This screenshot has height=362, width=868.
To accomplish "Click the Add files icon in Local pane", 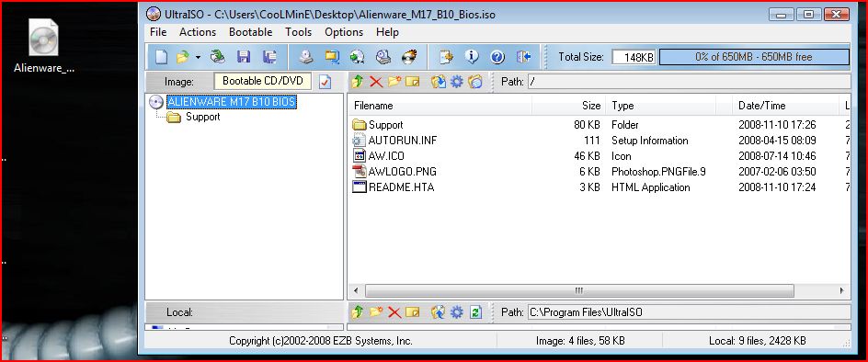I will 439,312.
